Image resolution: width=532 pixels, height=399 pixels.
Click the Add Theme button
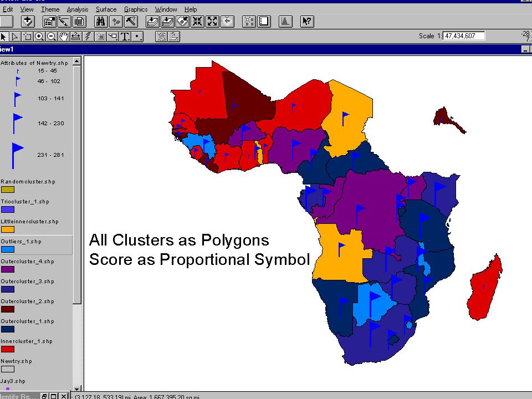coord(28,22)
